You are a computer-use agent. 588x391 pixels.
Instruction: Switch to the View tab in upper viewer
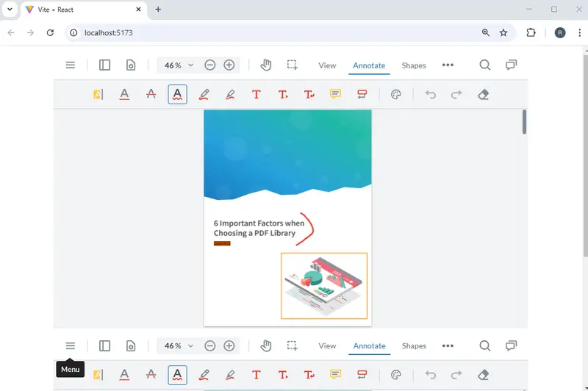click(327, 65)
